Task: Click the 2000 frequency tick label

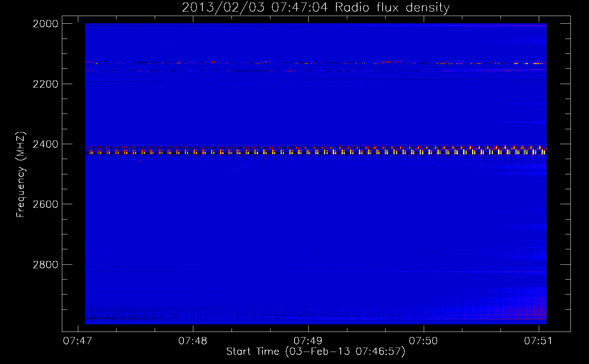Action: click(x=46, y=24)
